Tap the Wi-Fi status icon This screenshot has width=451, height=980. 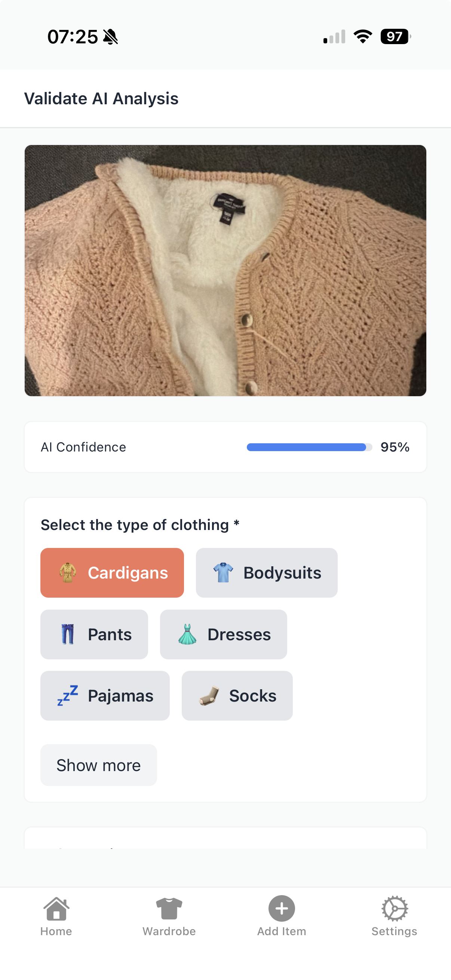click(363, 37)
